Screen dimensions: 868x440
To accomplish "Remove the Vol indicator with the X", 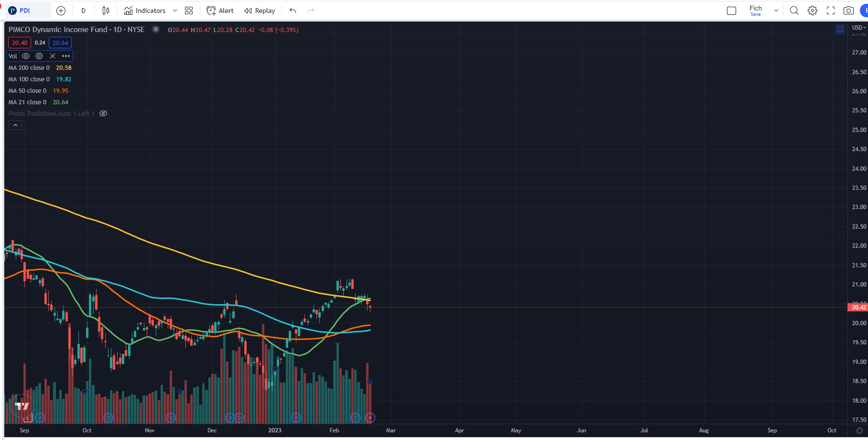I will click(x=53, y=56).
